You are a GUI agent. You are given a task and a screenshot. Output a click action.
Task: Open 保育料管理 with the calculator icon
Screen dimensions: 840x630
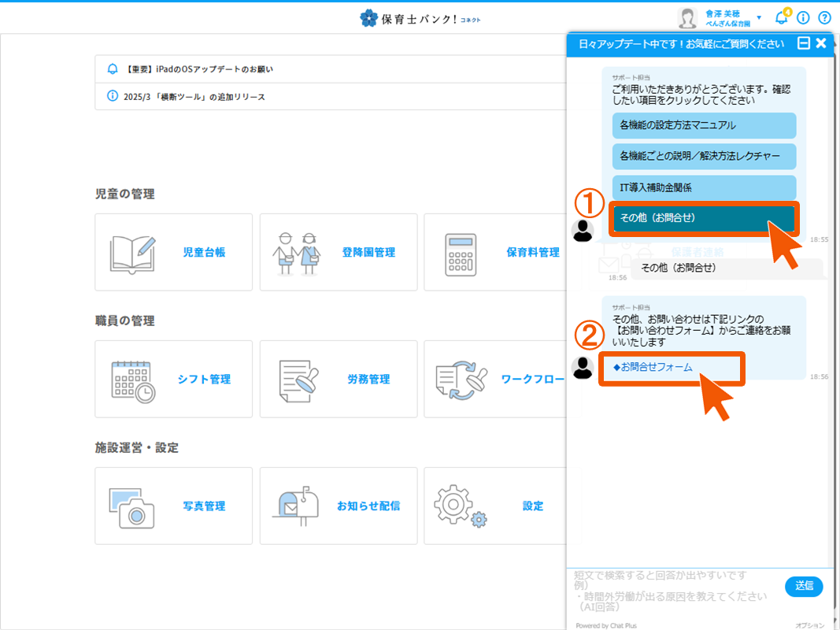tap(504, 252)
